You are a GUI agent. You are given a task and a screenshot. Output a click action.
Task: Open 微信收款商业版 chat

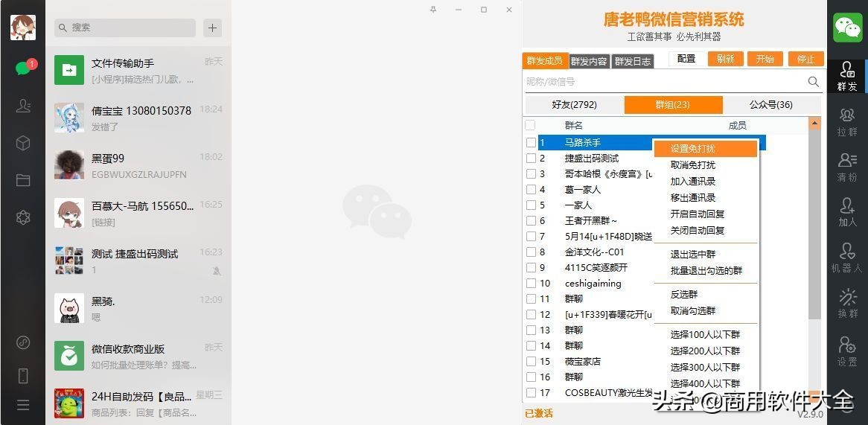[x=138, y=356]
